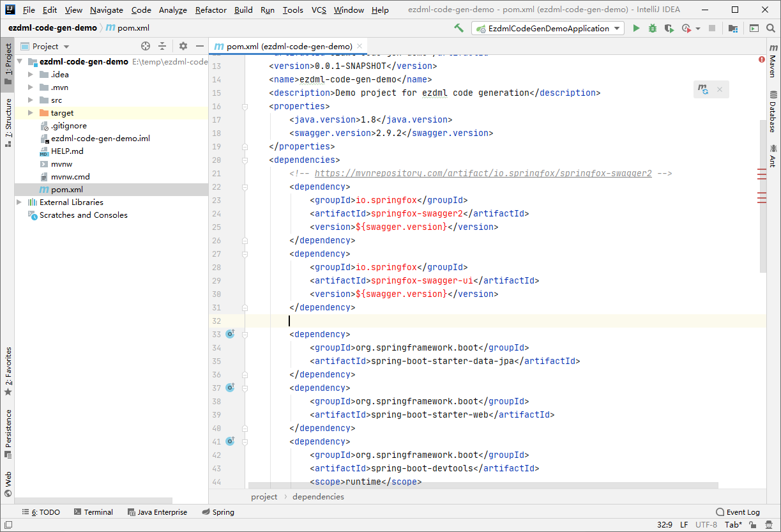Open the Favorites tool window
Image resolution: width=781 pixels, height=532 pixels.
[x=8, y=371]
